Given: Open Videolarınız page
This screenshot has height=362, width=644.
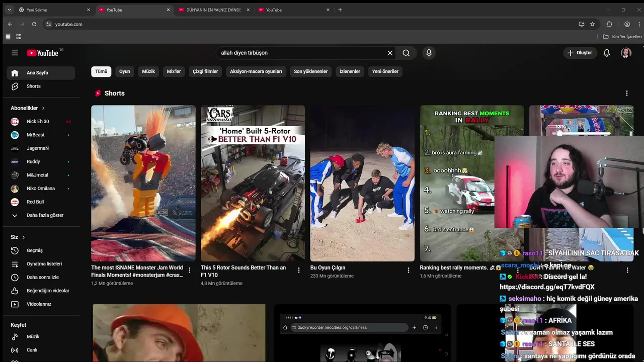Looking at the screenshot, I should [41, 304].
